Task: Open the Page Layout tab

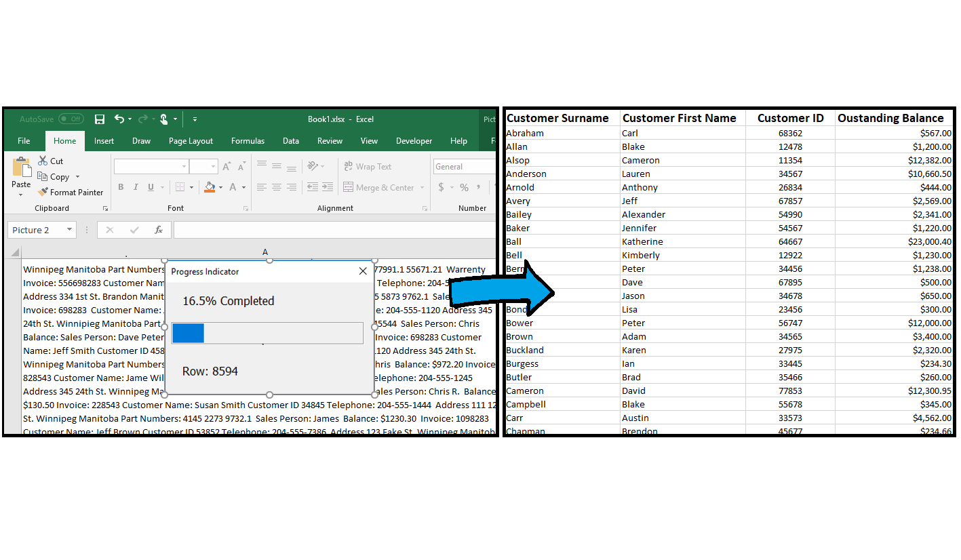Action: pyautogui.click(x=191, y=141)
